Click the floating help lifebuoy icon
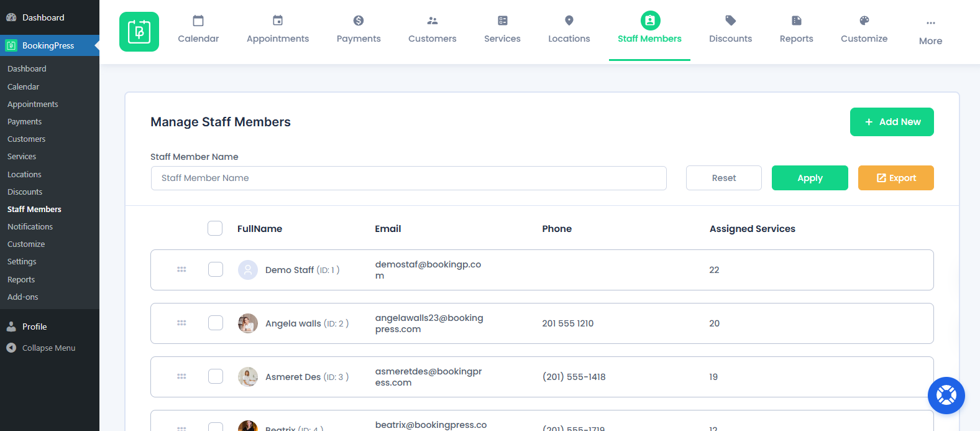This screenshot has height=431, width=980. (946, 396)
